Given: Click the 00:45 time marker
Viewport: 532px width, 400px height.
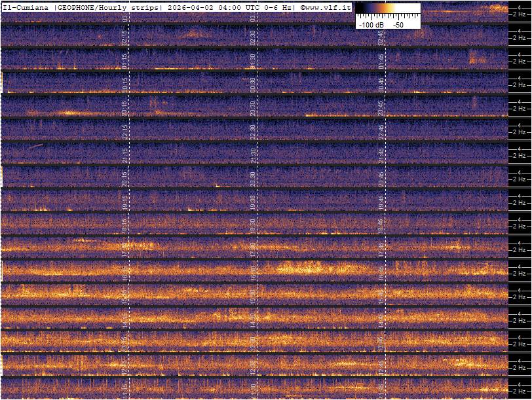Looking at the screenshot, I should pyautogui.click(x=381, y=85).
